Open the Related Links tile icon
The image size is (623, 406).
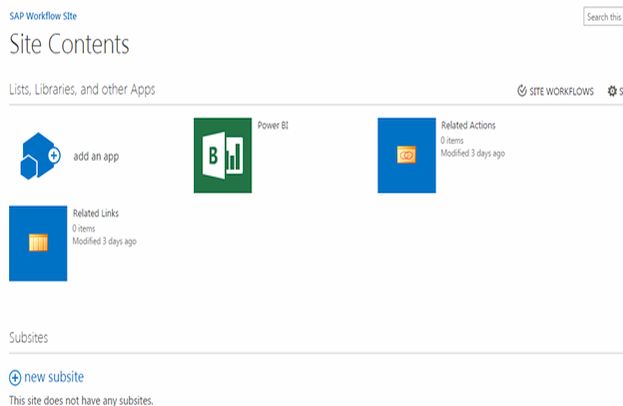tap(38, 243)
